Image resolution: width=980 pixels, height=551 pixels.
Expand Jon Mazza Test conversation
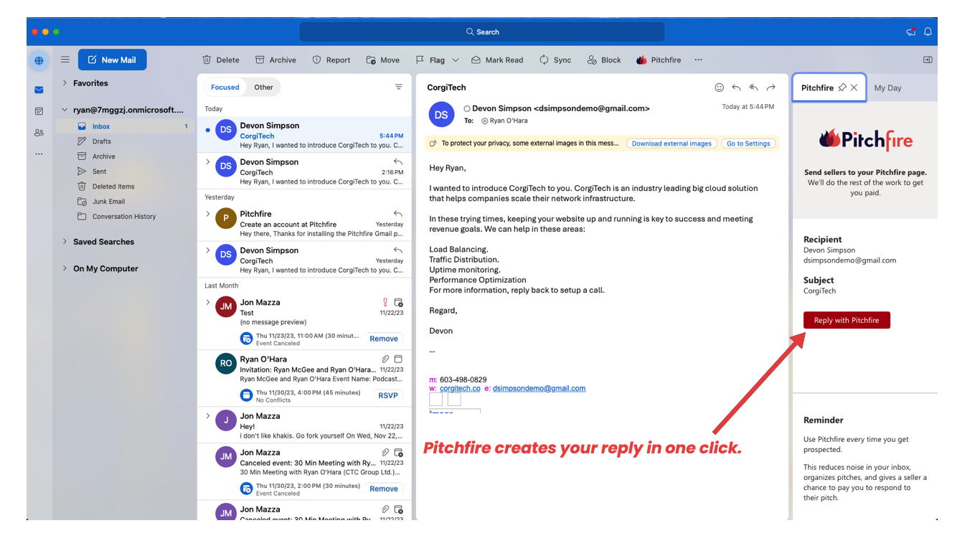click(x=208, y=303)
